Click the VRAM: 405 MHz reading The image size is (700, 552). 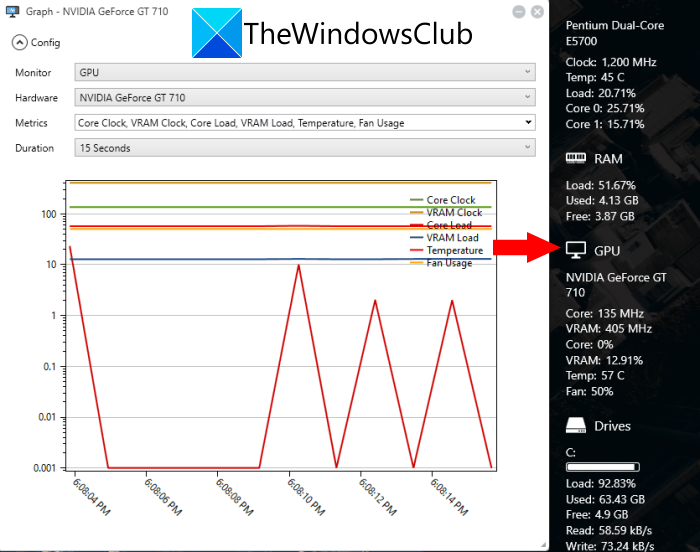(x=608, y=329)
